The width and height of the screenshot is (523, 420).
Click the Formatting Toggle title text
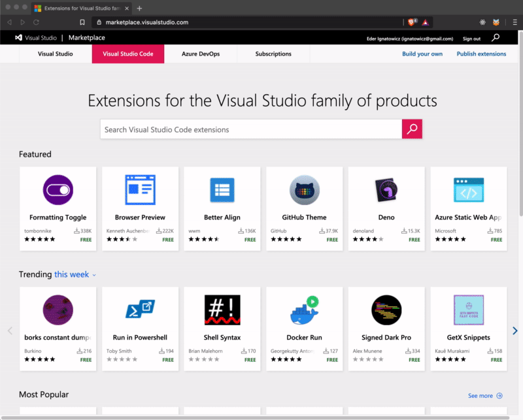click(58, 218)
